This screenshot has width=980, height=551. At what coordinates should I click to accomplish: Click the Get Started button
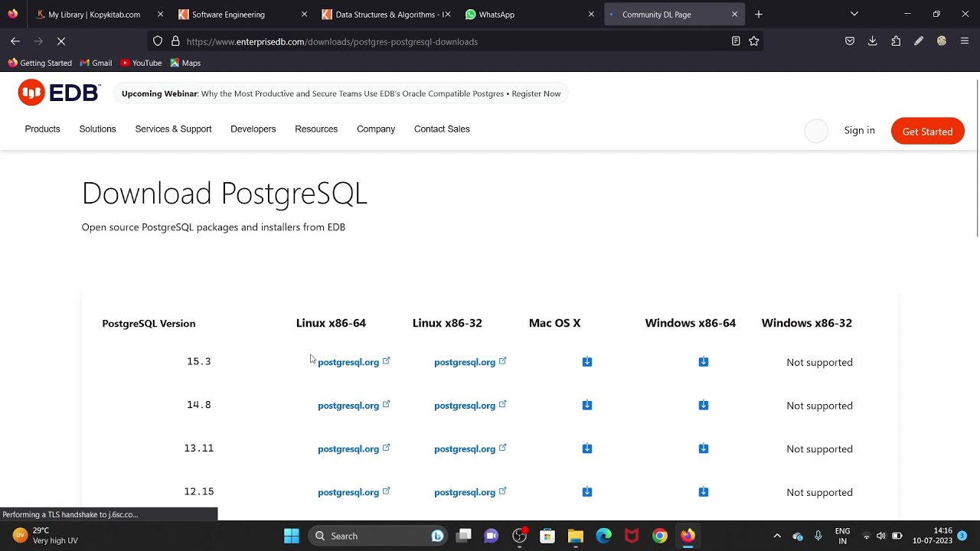coord(927,132)
